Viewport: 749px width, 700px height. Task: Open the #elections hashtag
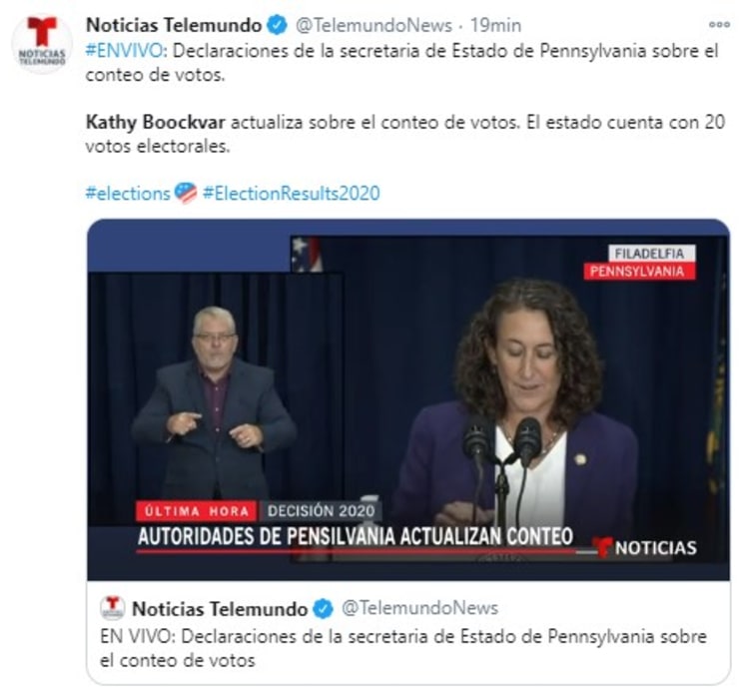click(128, 194)
